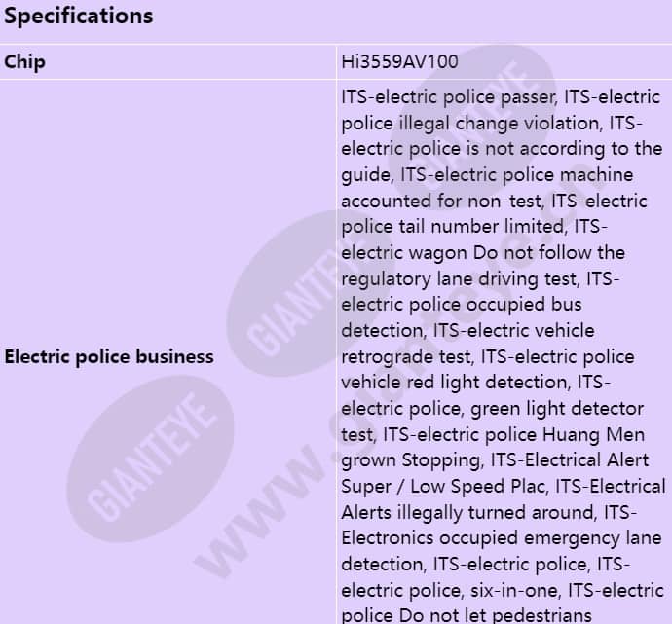
Task: Click the phrase 'Do not let pedestrians'
Action: pyautogui.click(x=495, y=616)
